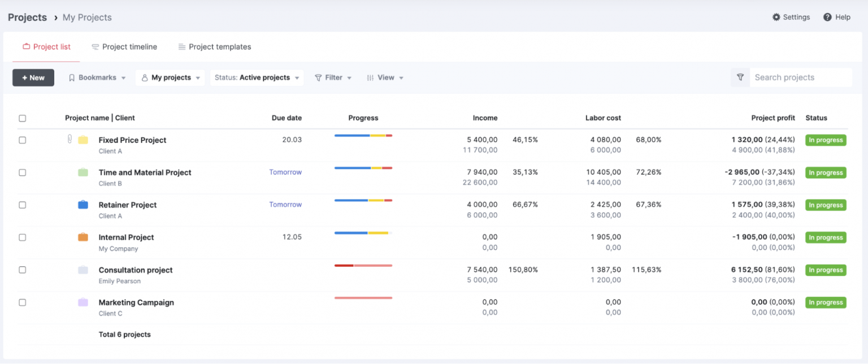Select the Marketing Campaign row checkbox
This screenshot has width=868, height=364.
(x=22, y=302)
